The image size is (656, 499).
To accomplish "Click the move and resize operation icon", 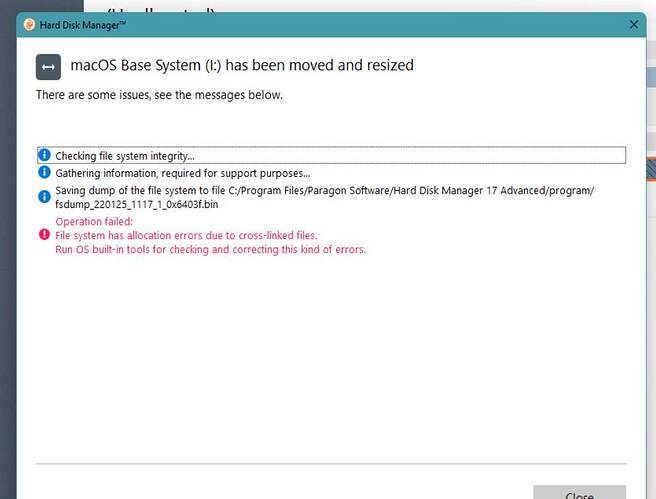I will click(48, 66).
